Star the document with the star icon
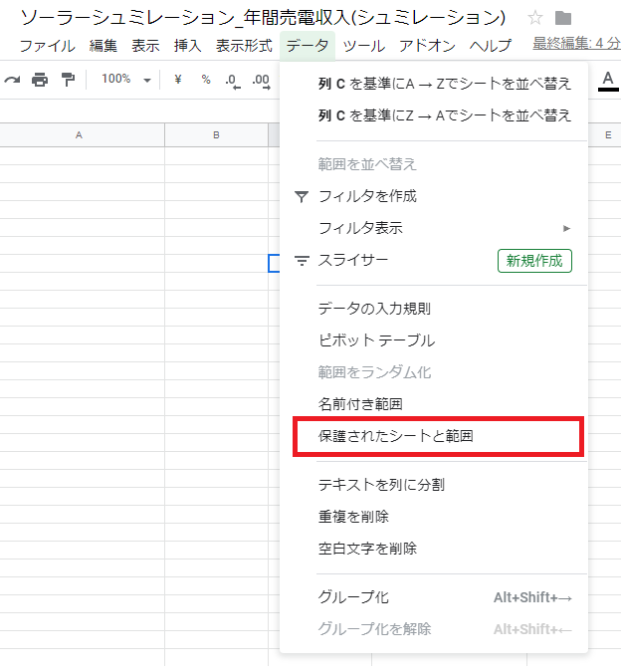Screen dimensions: 621x672 535,18
